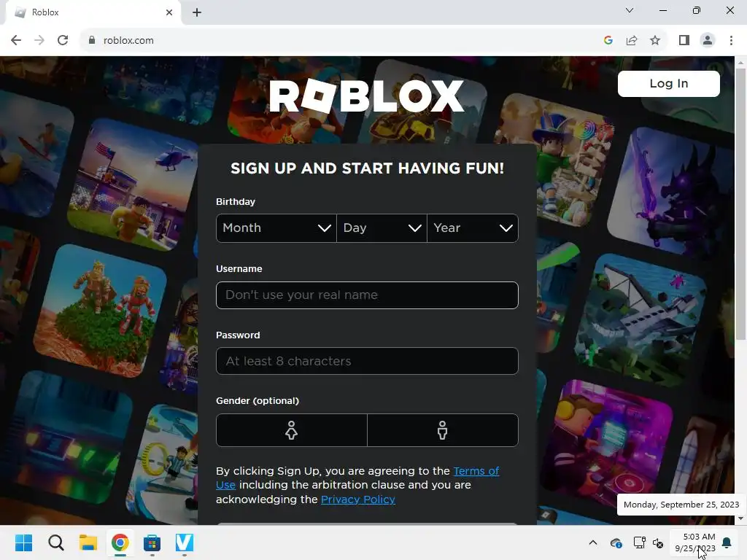
Task: Close the Roblox tab
Action: point(169,12)
